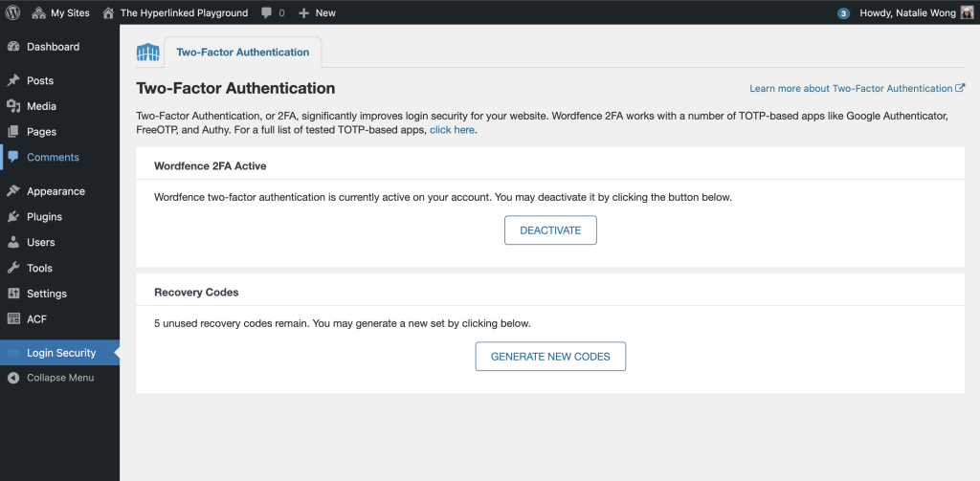Select the Login Security menu label

coord(61,353)
